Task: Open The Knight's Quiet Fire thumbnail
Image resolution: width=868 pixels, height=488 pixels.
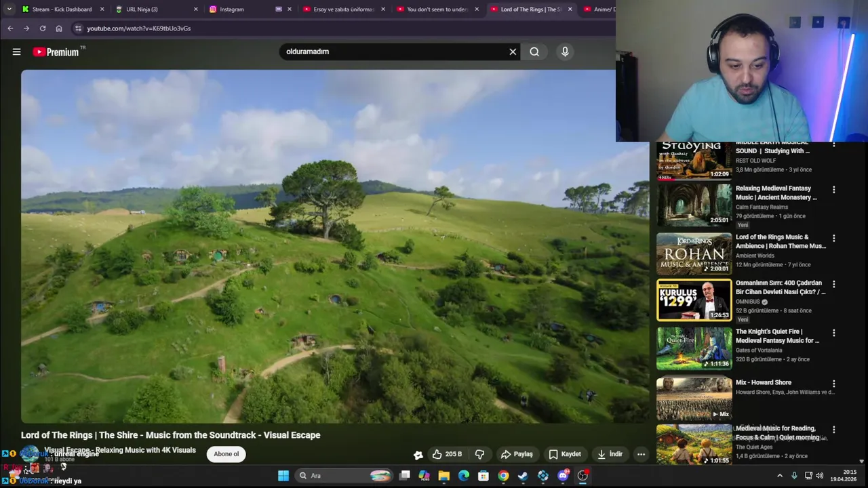Action: click(694, 348)
